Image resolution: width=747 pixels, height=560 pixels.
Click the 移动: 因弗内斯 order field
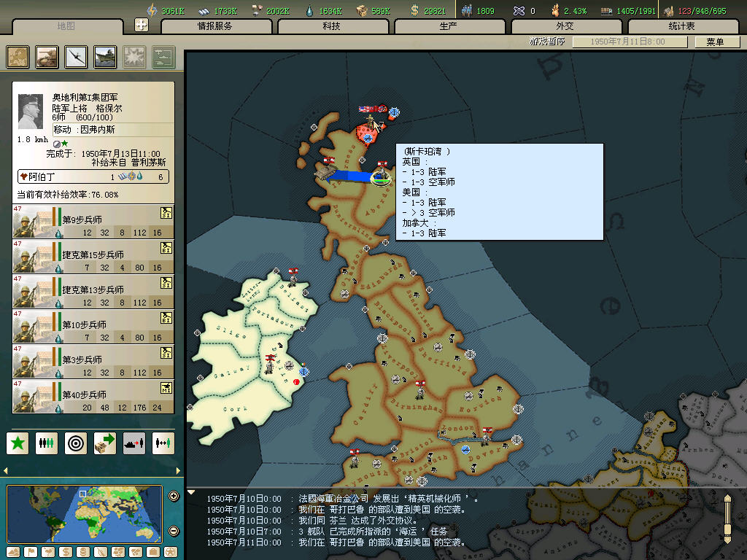[113, 130]
